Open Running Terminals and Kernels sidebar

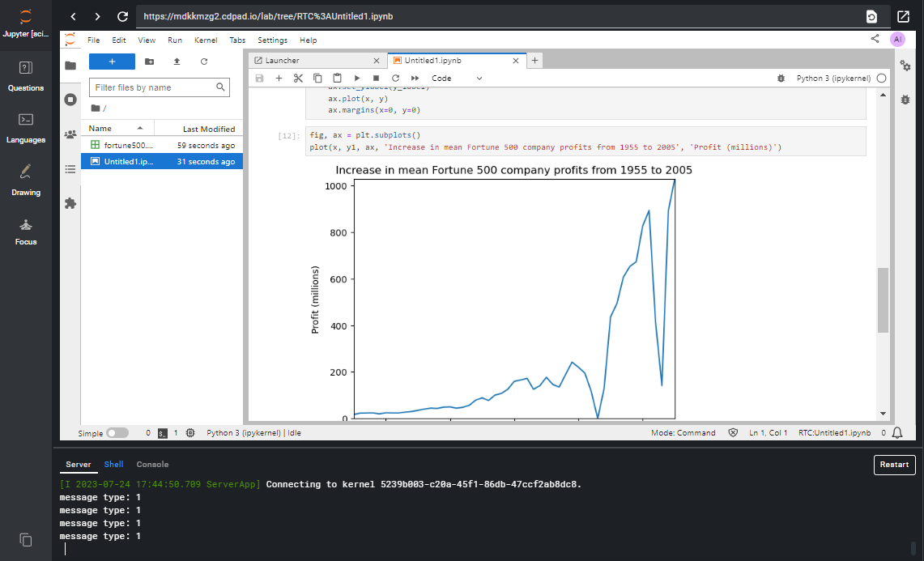[70, 100]
